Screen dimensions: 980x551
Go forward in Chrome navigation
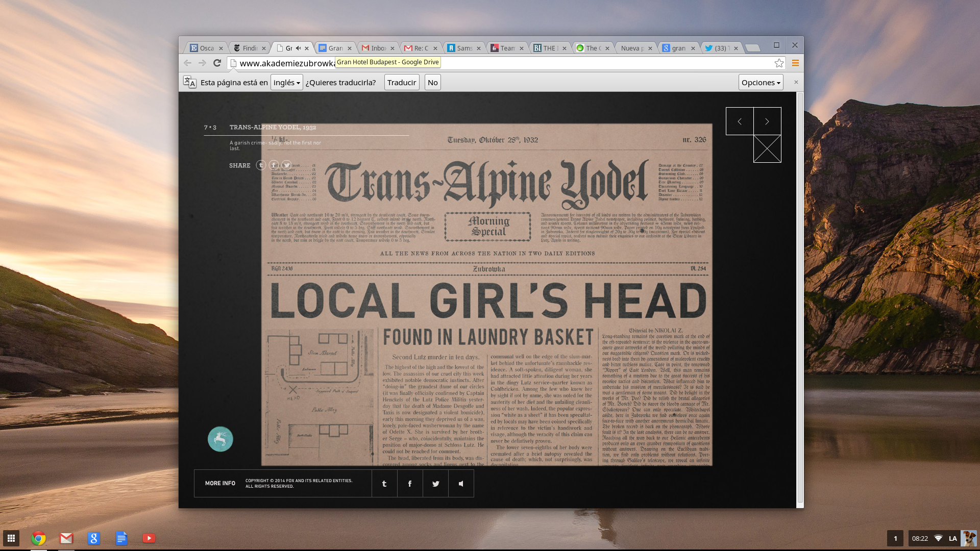[202, 63]
